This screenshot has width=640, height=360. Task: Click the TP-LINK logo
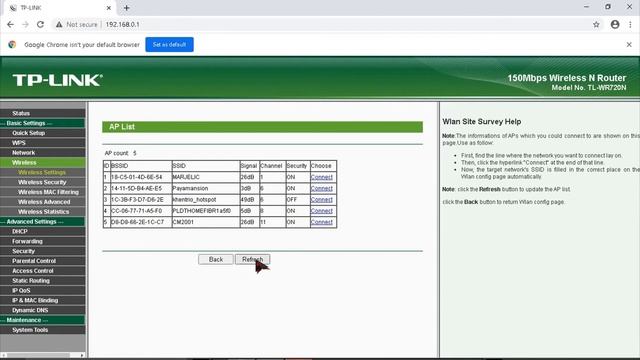point(57,80)
